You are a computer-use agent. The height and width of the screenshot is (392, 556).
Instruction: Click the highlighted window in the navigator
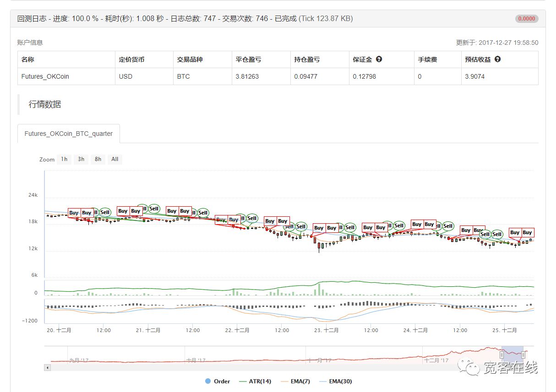pyautogui.click(x=512, y=354)
